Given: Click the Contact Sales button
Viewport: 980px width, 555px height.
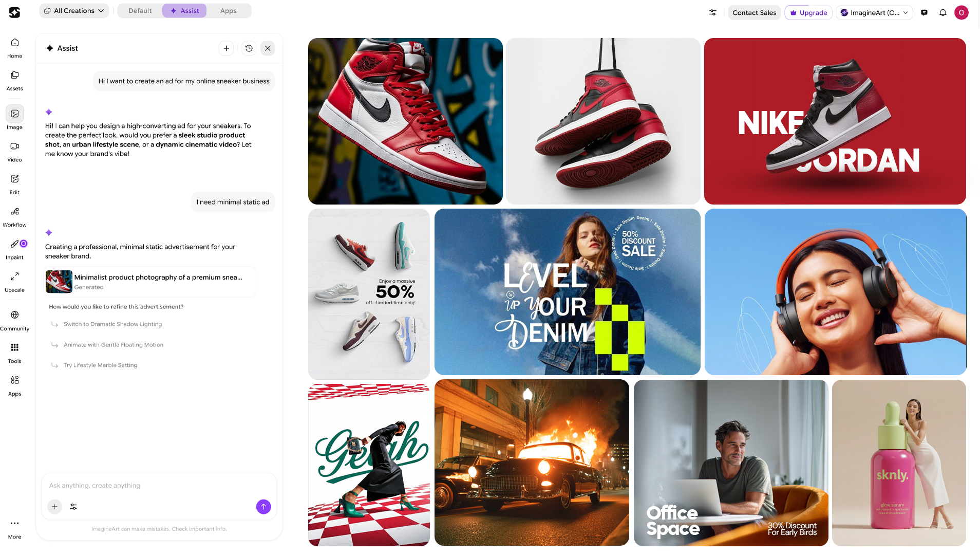Looking at the screenshot, I should (x=754, y=12).
